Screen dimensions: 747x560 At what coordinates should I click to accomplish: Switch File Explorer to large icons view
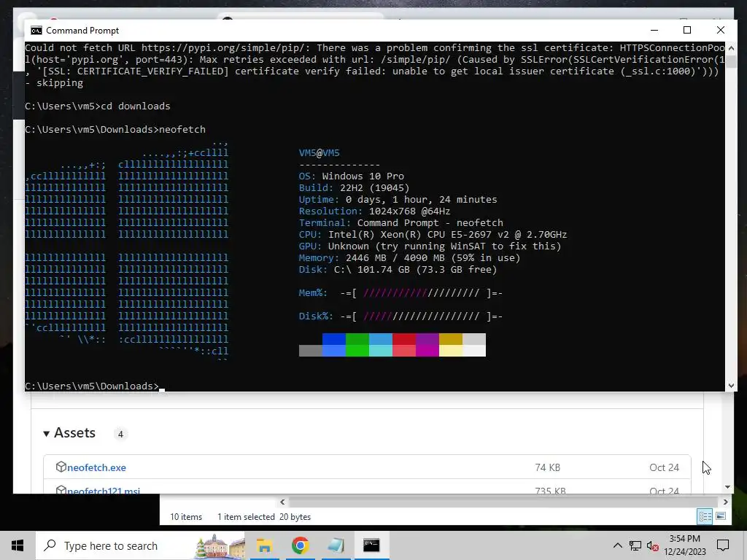(721, 517)
